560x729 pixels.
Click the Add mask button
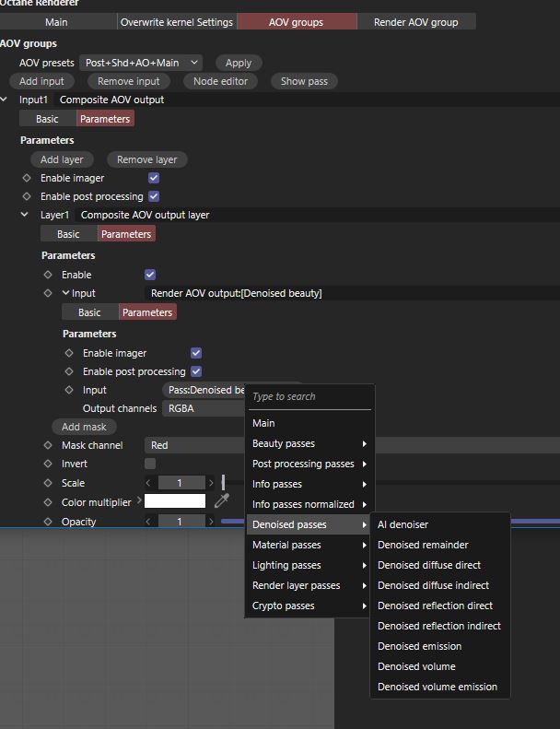pos(84,427)
